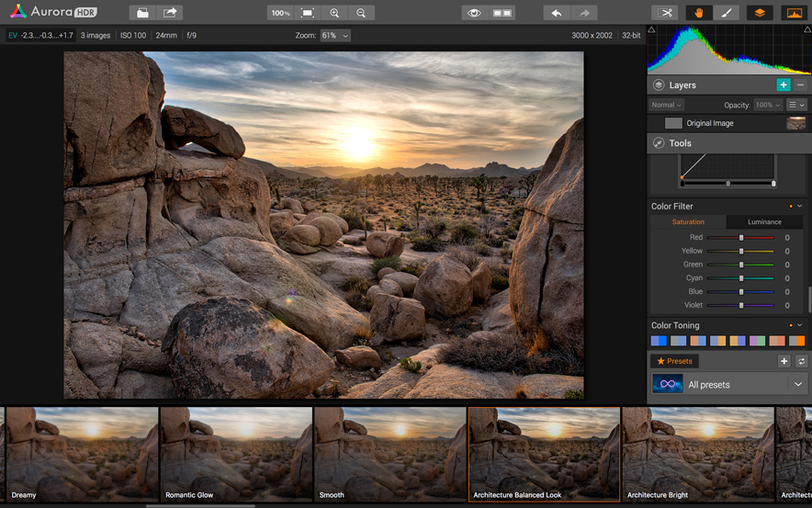Select the brush tool in toolbar
Screen dimensions: 812x508
click(726, 13)
